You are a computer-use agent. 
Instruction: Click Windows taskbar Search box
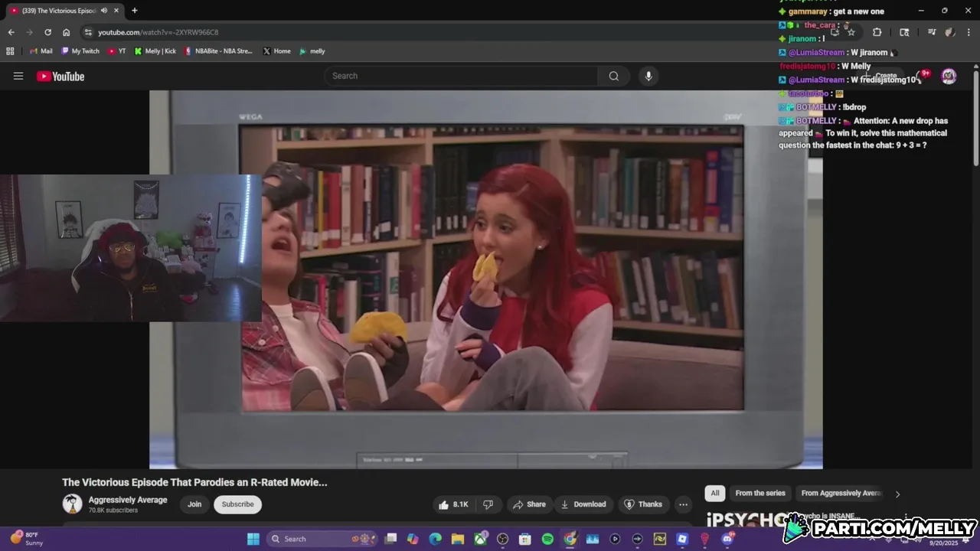(x=322, y=539)
